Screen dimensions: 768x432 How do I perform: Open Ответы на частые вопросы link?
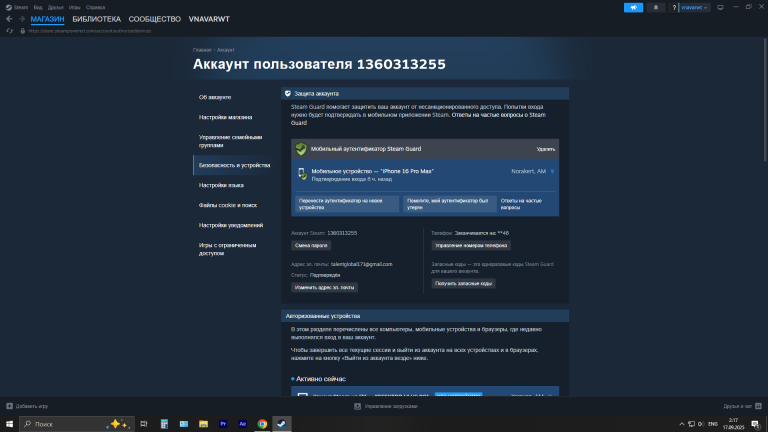tap(521, 204)
